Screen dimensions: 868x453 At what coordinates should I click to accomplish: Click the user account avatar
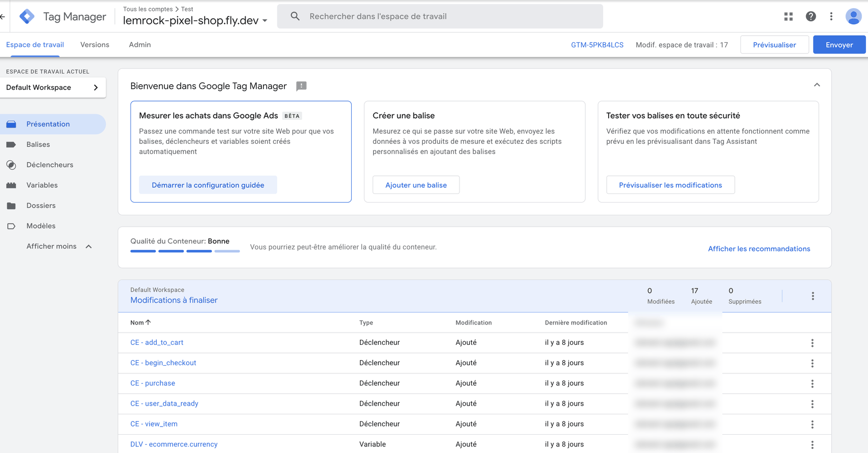[x=853, y=16]
